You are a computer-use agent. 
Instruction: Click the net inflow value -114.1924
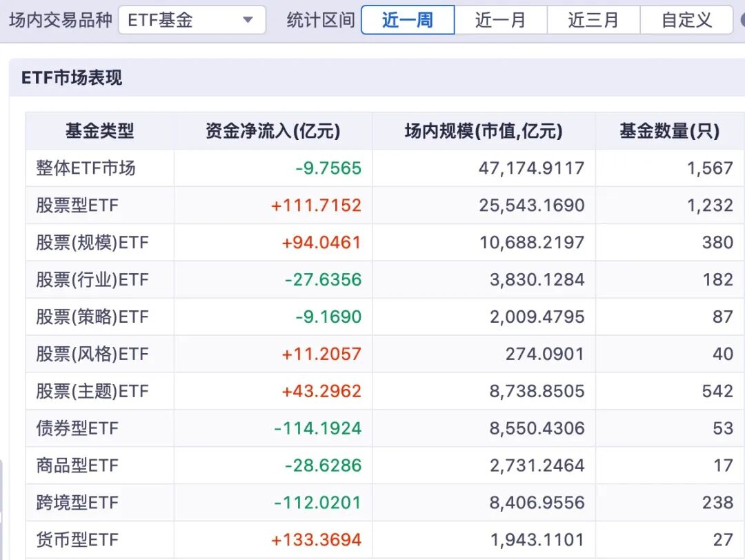[318, 428]
